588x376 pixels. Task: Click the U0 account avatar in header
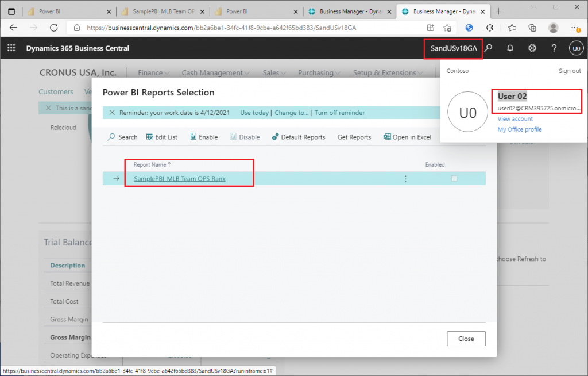pos(577,48)
